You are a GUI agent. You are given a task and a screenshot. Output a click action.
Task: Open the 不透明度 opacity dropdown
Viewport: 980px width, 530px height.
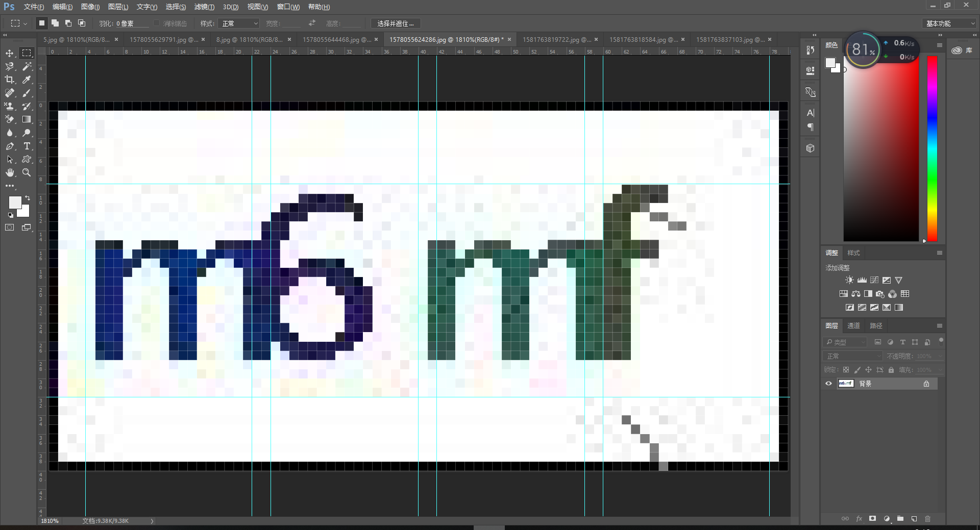click(940, 356)
